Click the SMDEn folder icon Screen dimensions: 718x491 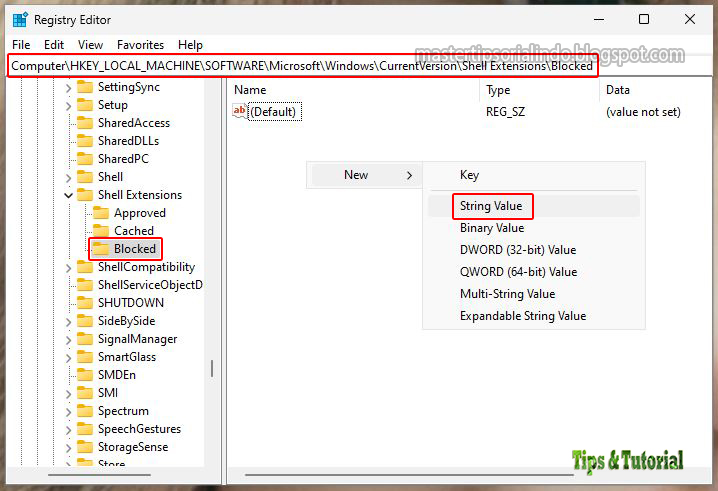pos(85,375)
